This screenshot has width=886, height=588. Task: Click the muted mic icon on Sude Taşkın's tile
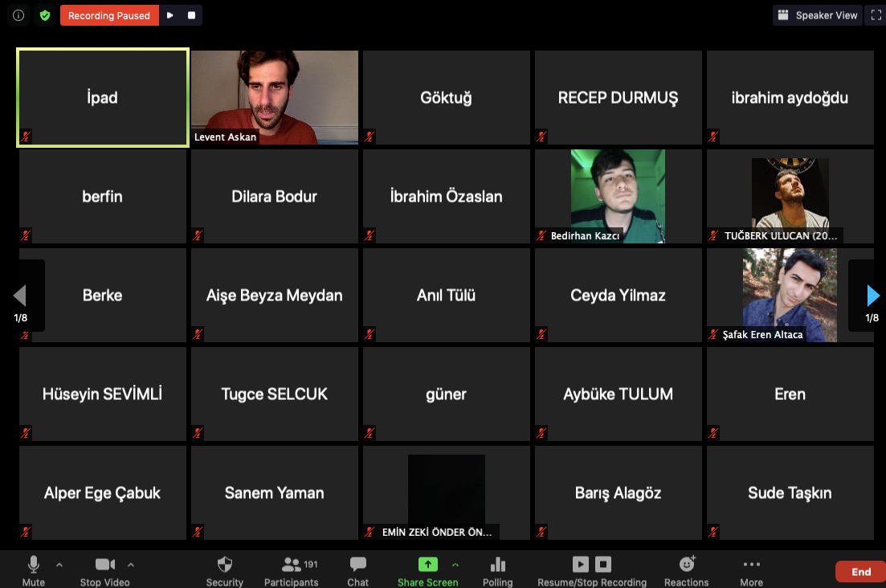[x=713, y=532]
